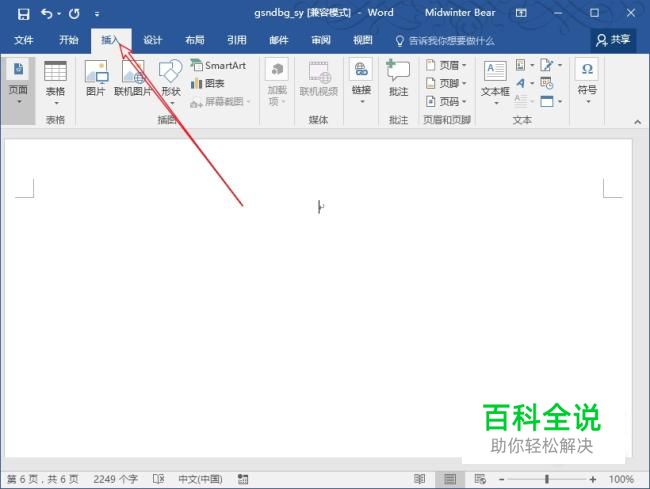Image resolution: width=650 pixels, height=489 pixels.
Task: Customize the Quick Access Toolbar
Action: click(x=97, y=15)
